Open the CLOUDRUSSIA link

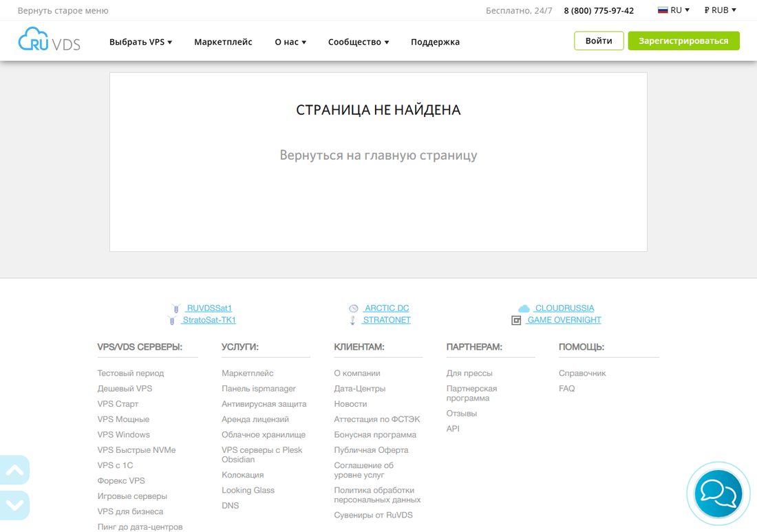pyautogui.click(x=564, y=308)
